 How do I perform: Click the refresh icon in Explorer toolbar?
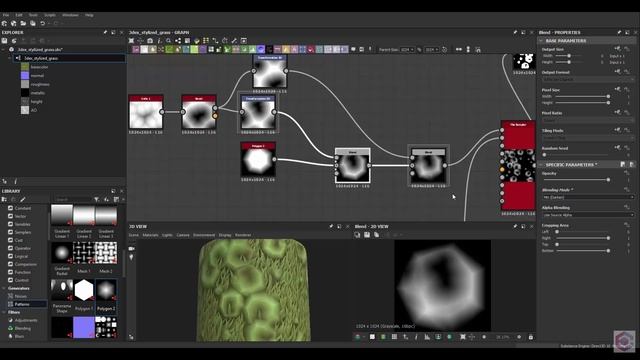click(14, 41)
